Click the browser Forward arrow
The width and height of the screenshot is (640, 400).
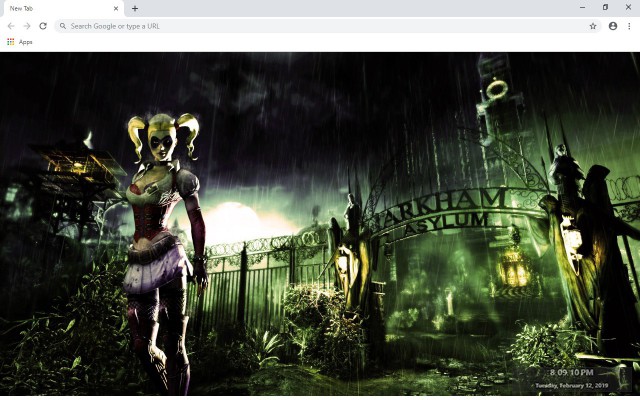click(27, 26)
